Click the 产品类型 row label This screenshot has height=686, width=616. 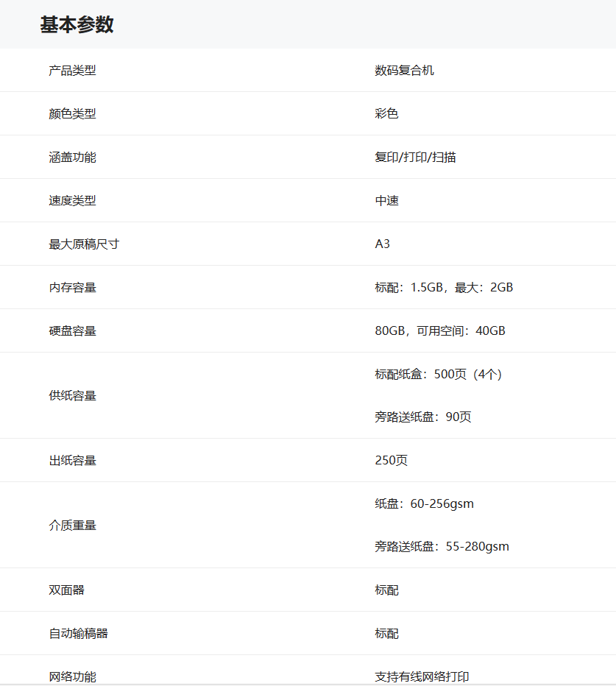[72, 71]
